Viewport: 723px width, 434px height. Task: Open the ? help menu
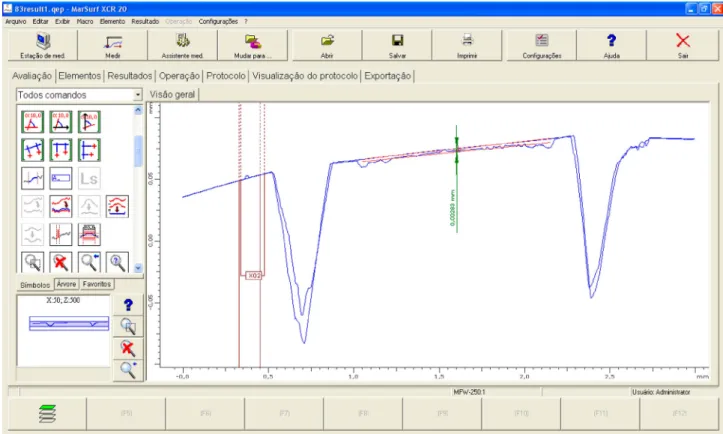click(246, 21)
